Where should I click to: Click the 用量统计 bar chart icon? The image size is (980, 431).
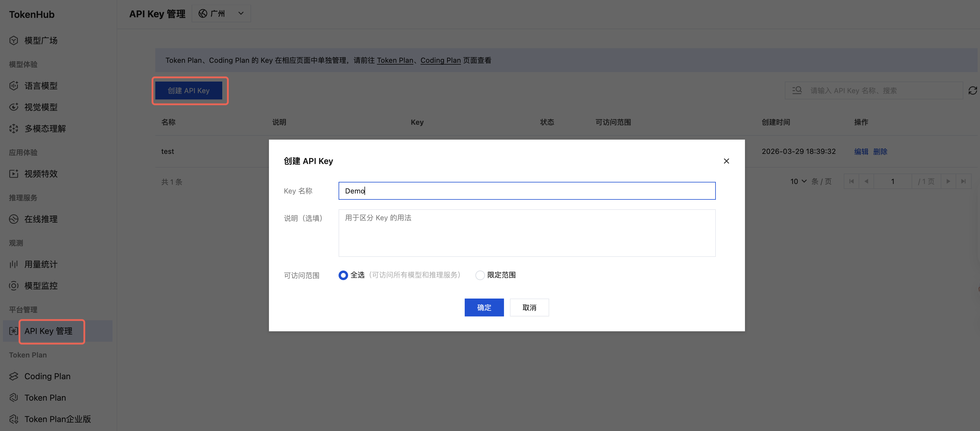tap(14, 264)
